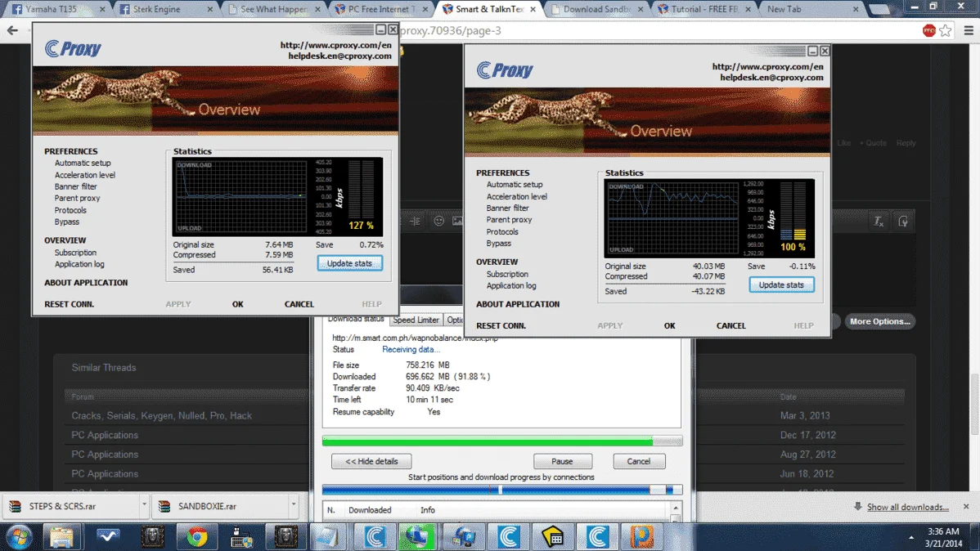
Task: Click the More Options... button
Action: 880,321
